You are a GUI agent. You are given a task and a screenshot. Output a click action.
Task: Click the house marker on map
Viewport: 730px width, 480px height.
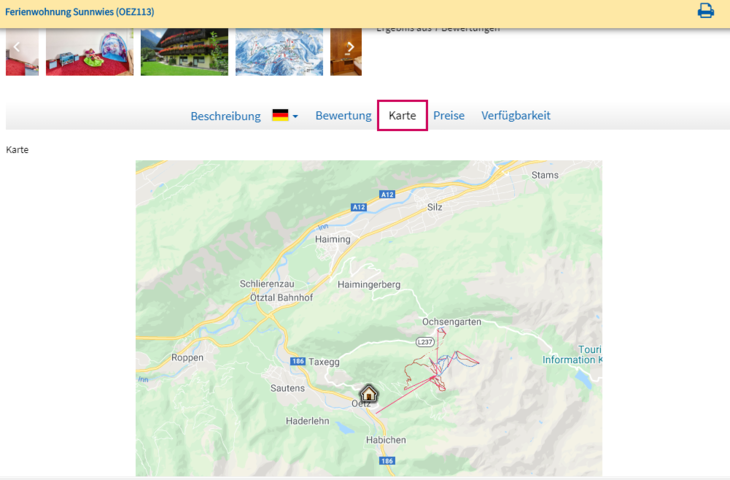tap(369, 394)
